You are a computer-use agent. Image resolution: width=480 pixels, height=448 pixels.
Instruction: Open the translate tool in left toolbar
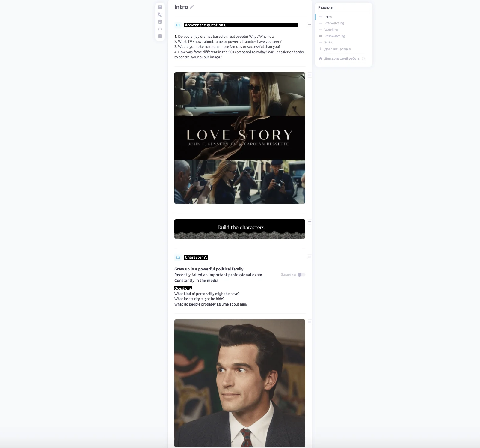point(160,14)
